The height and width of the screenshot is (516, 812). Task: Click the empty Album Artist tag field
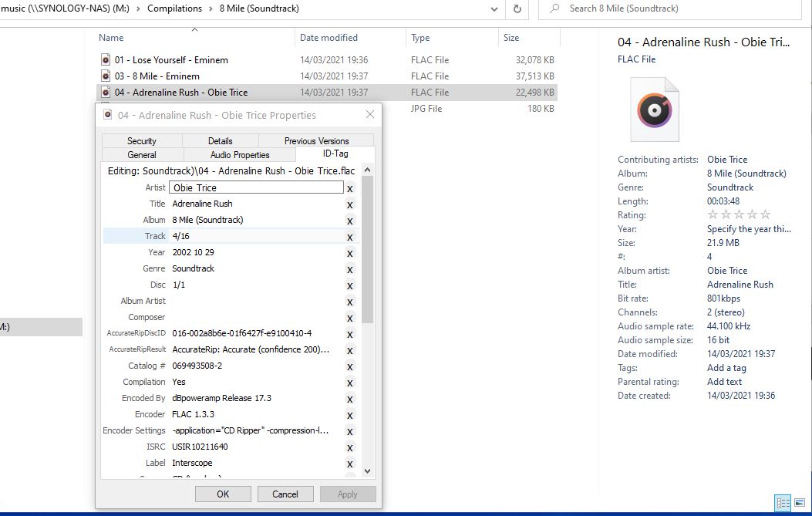[x=256, y=301]
